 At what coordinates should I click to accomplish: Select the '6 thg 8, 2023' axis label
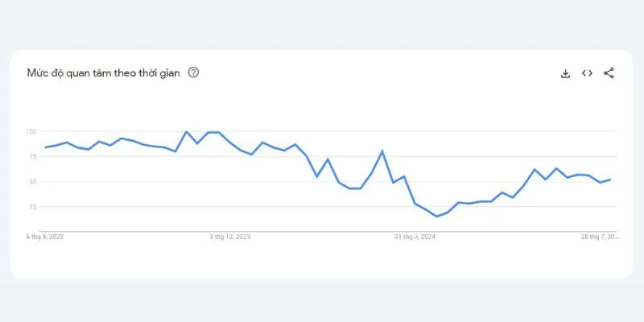point(45,237)
